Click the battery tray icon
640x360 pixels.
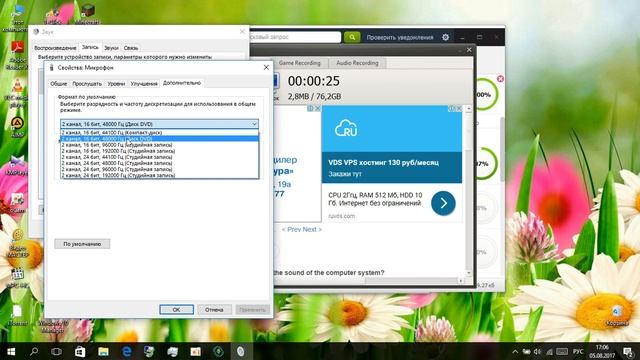click(526, 351)
